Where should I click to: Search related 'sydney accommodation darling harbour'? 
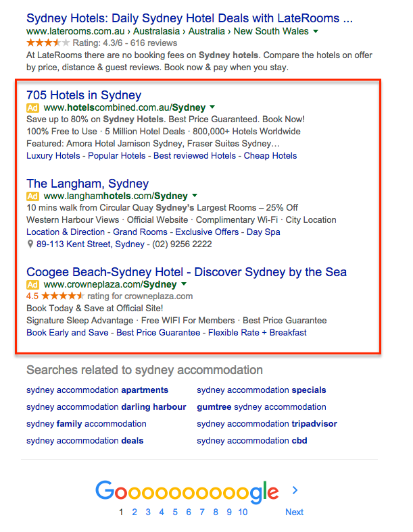pyautogui.click(x=106, y=407)
